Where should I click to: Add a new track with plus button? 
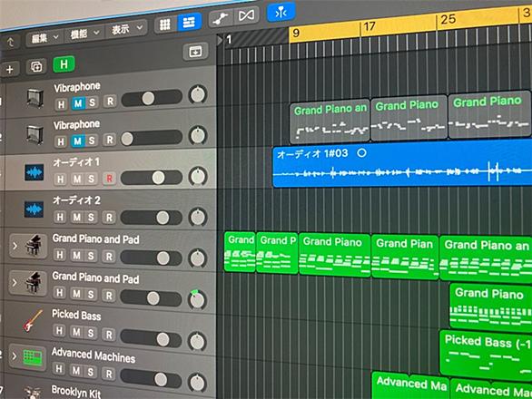(9, 69)
